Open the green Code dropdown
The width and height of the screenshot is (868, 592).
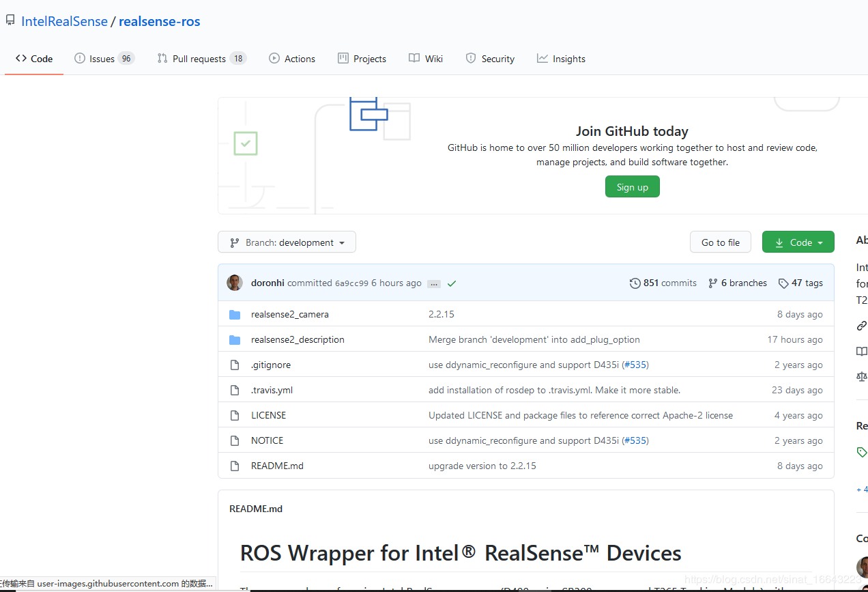pos(798,242)
